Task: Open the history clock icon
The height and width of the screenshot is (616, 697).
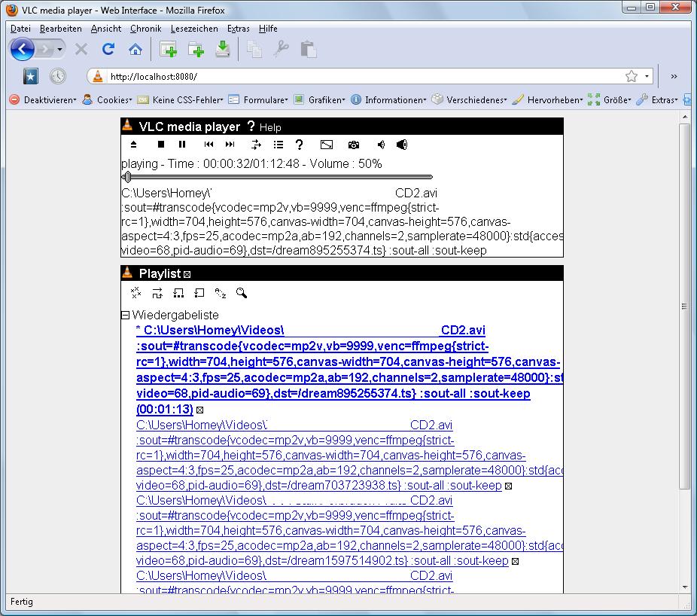Action: coord(58,77)
